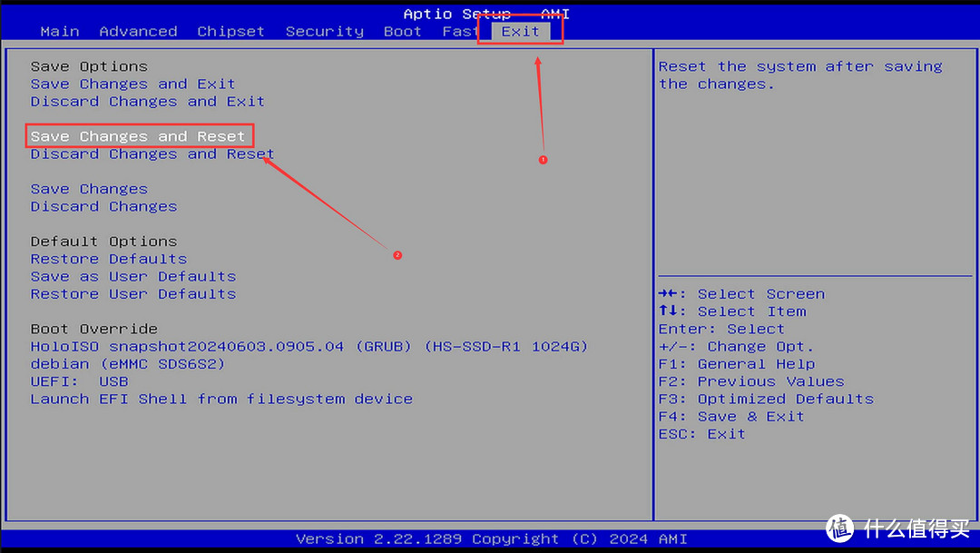This screenshot has width=980, height=553.
Task: Choose Discard Changes and Reset
Action: point(152,153)
